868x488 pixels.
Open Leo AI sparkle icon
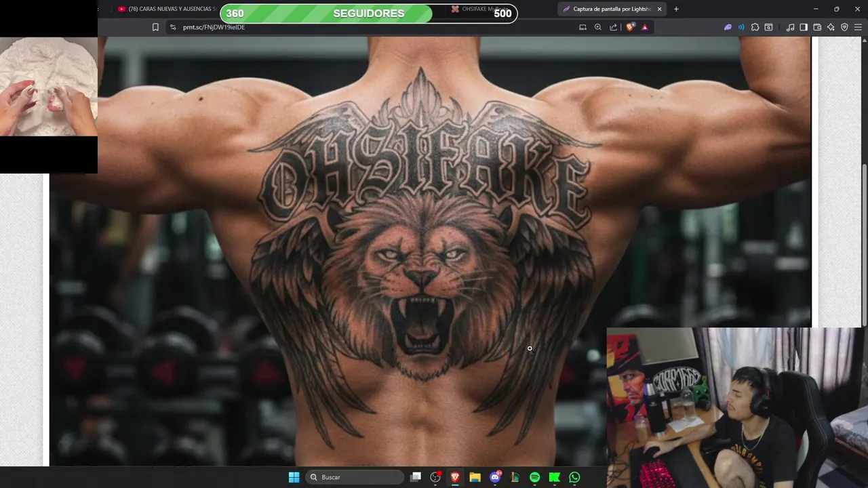click(x=831, y=27)
